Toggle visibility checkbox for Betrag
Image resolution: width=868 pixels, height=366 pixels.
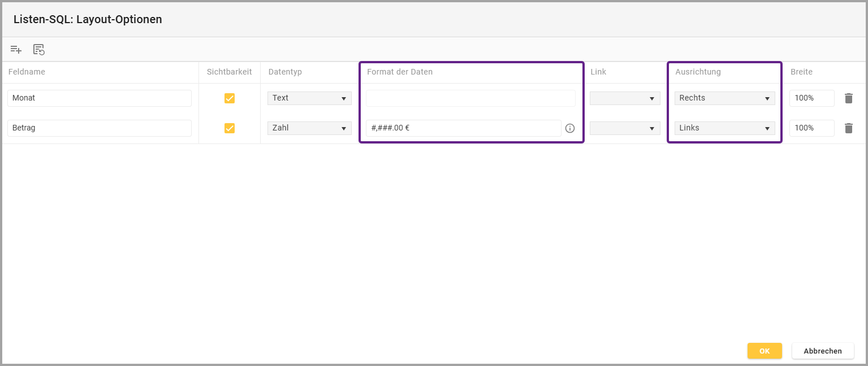point(230,128)
